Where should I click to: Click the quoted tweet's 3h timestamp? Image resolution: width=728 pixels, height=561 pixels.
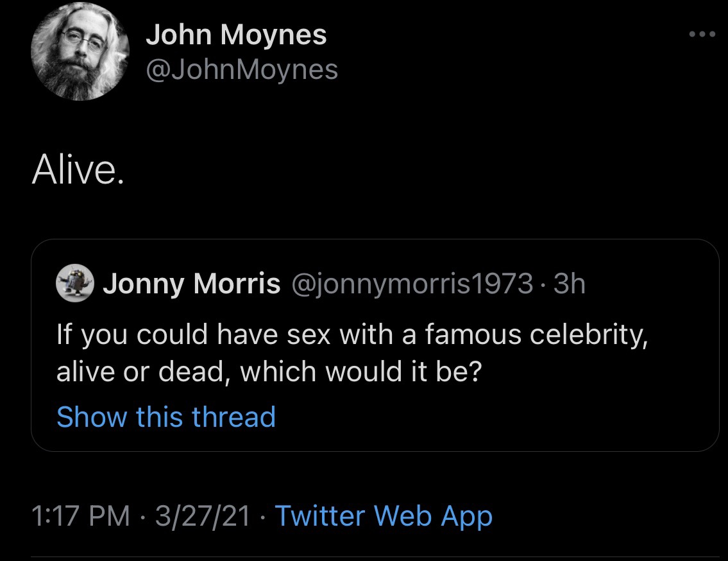point(570,284)
